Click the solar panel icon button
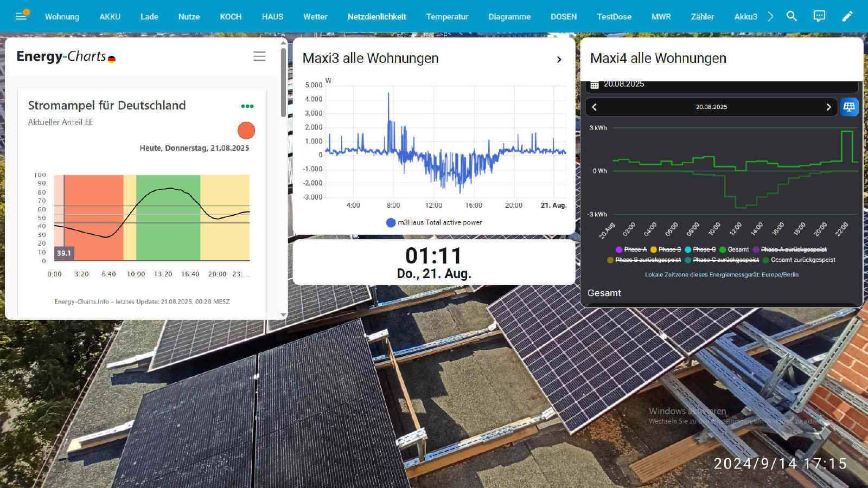 pos(849,107)
